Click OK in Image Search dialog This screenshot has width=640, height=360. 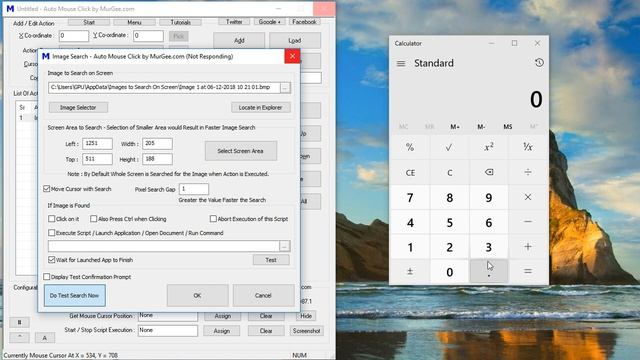197,295
